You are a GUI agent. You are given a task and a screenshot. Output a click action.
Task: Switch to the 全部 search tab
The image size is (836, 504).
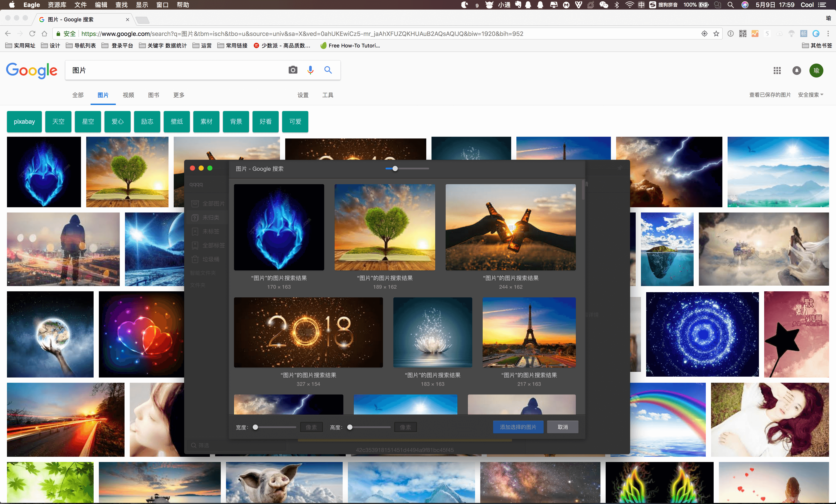78,95
